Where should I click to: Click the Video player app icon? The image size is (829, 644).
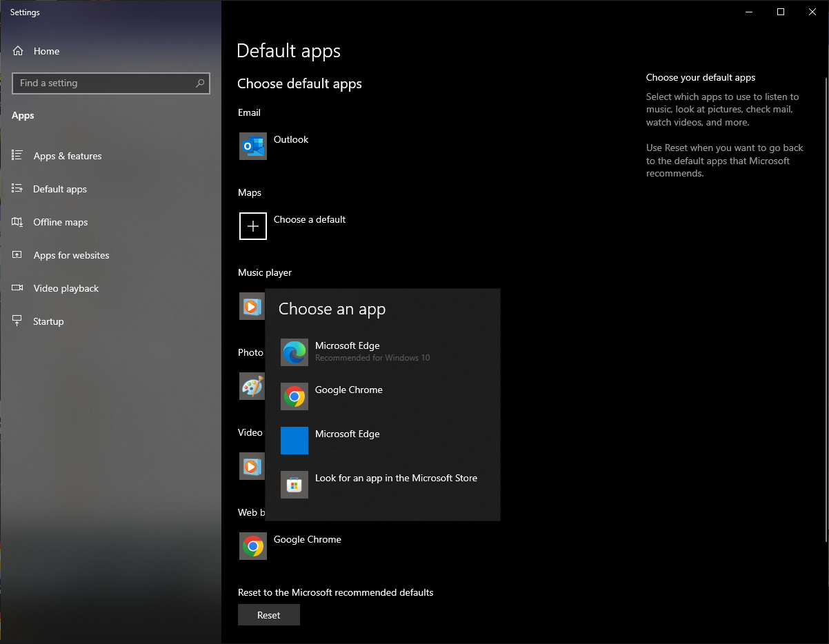[252, 466]
